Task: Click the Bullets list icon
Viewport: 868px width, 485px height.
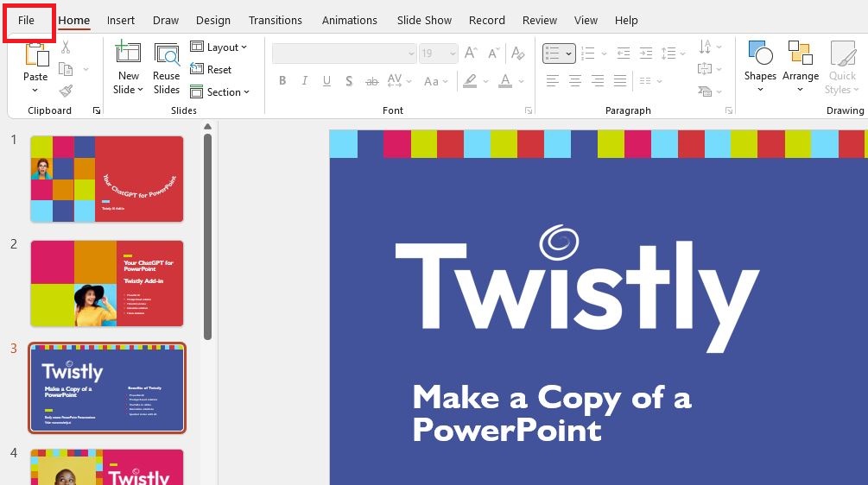Action: click(x=553, y=54)
